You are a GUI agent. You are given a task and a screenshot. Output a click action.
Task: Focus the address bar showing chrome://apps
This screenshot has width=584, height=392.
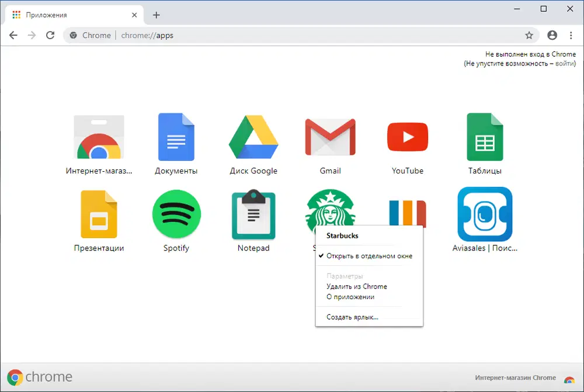click(301, 36)
